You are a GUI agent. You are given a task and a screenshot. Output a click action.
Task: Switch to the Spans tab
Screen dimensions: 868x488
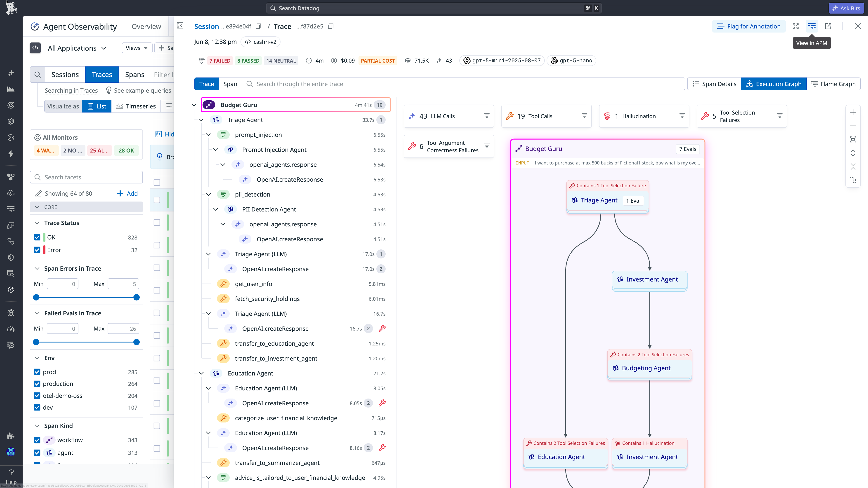click(135, 74)
